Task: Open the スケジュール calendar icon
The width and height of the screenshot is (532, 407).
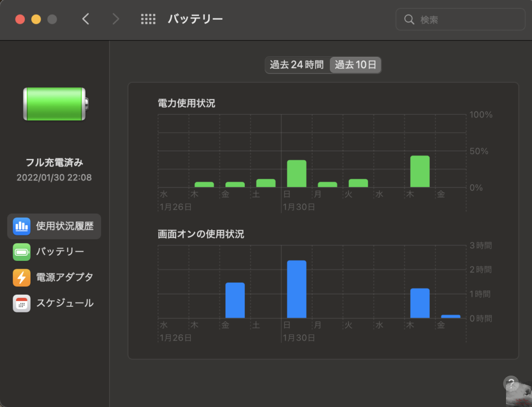Action: pyautogui.click(x=21, y=303)
